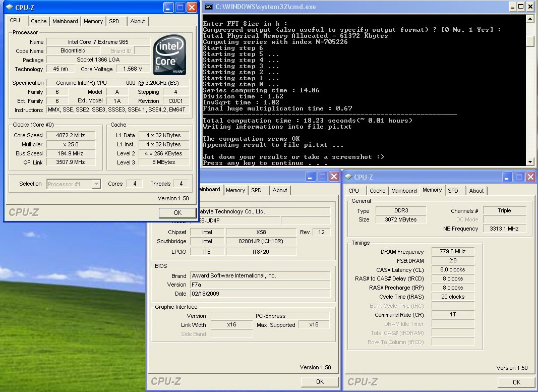Minimize the top-left CPU-Z window
Viewport: 538px width, 392px height.
coord(168,7)
